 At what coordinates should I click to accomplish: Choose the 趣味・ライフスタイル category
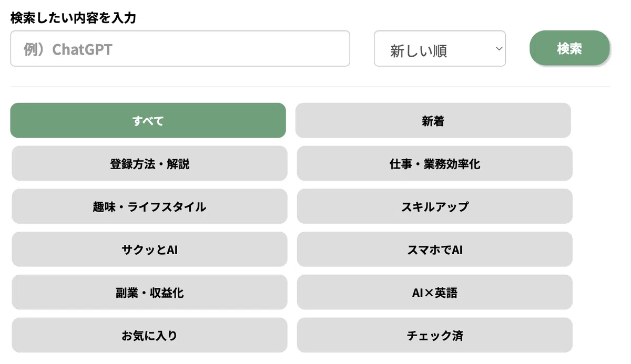pyautogui.click(x=150, y=206)
